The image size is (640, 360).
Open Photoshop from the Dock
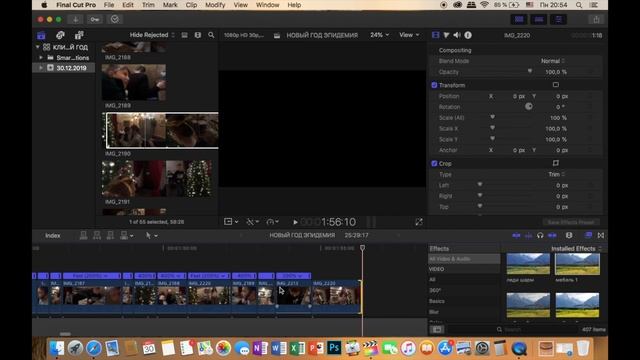(x=334, y=348)
